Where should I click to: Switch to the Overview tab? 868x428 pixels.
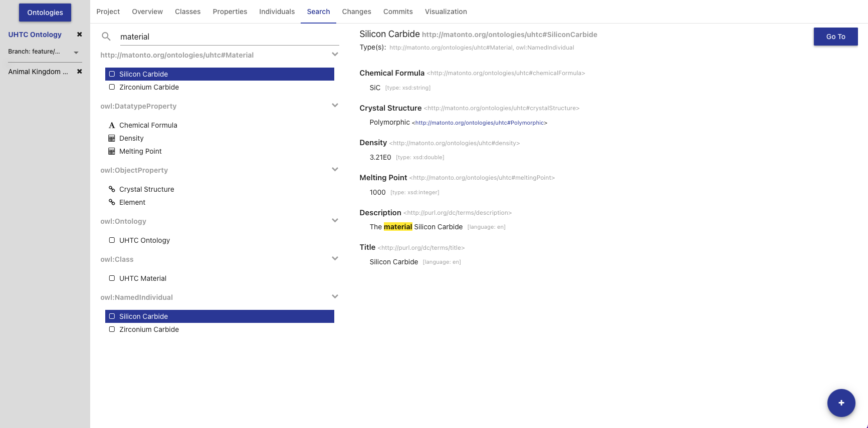(x=147, y=12)
